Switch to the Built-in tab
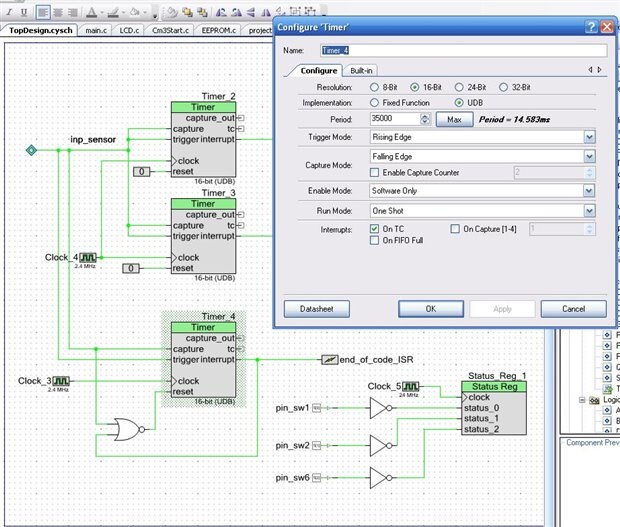 [362, 70]
